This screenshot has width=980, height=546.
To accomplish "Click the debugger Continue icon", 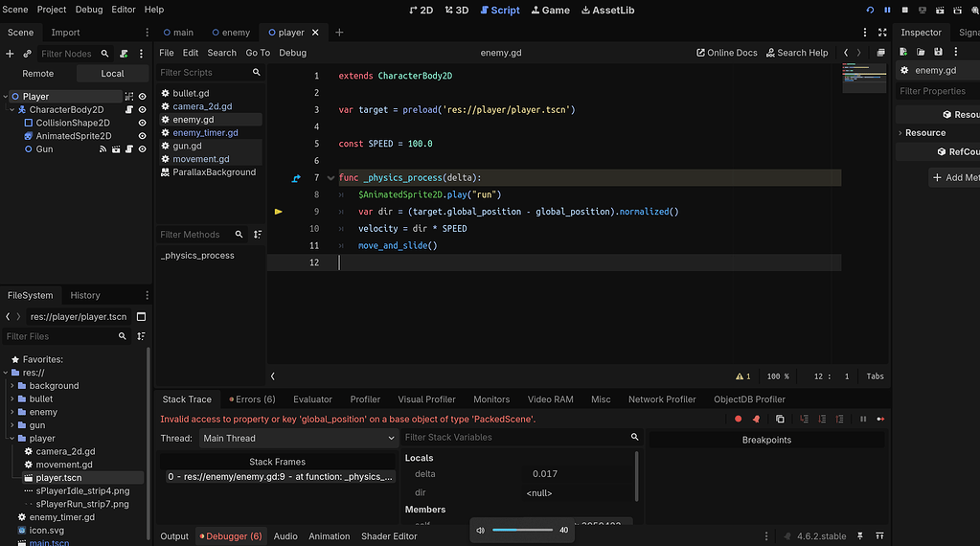I will 880,420.
